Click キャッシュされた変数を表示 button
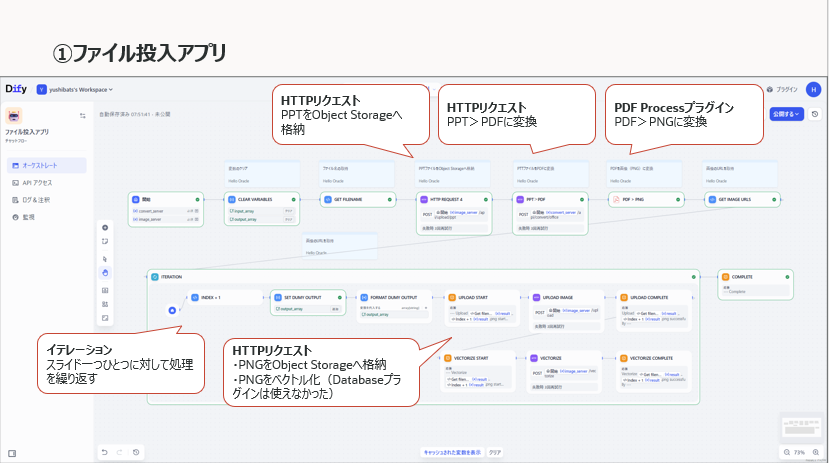This screenshot has height=463, width=829. coord(452,452)
